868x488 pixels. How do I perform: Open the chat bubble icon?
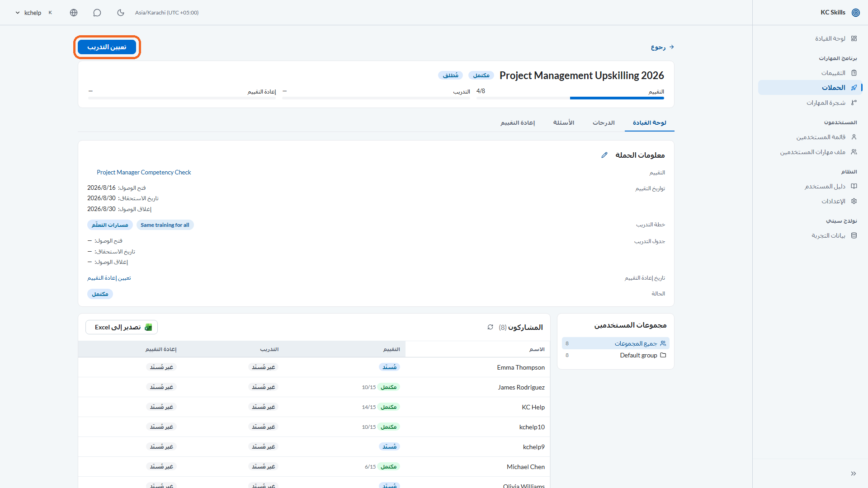click(x=97, y=13)
